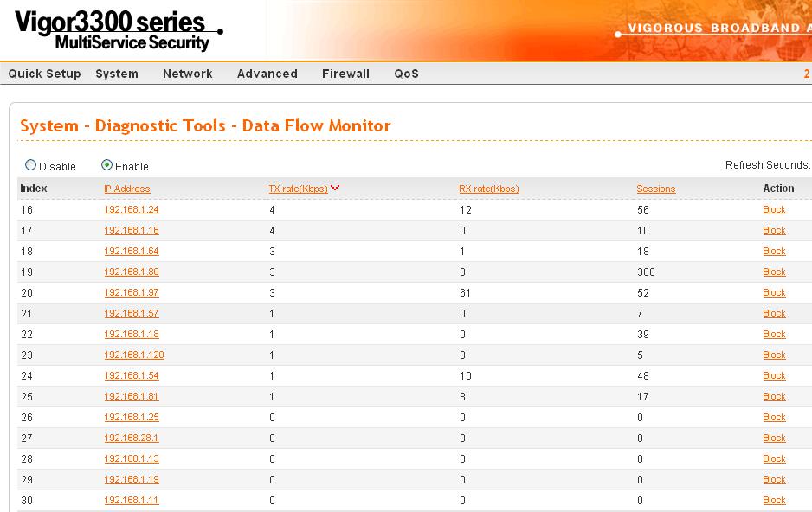The height and width of the screenshot is (512, 812).
Task: Click the Vigor3300 series logo
Action: coord(118,31)
